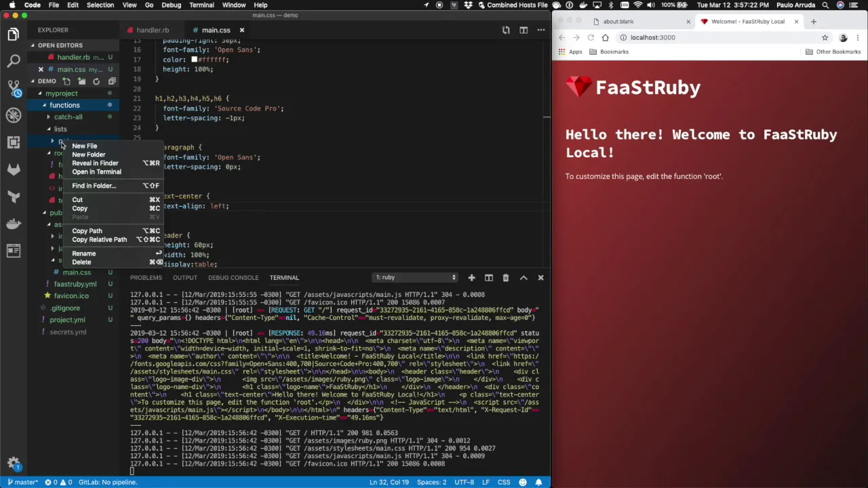868x488 pixels.
Task: Click the Wi-Fi icon in the menu bar
Action: tap(637, 5)
